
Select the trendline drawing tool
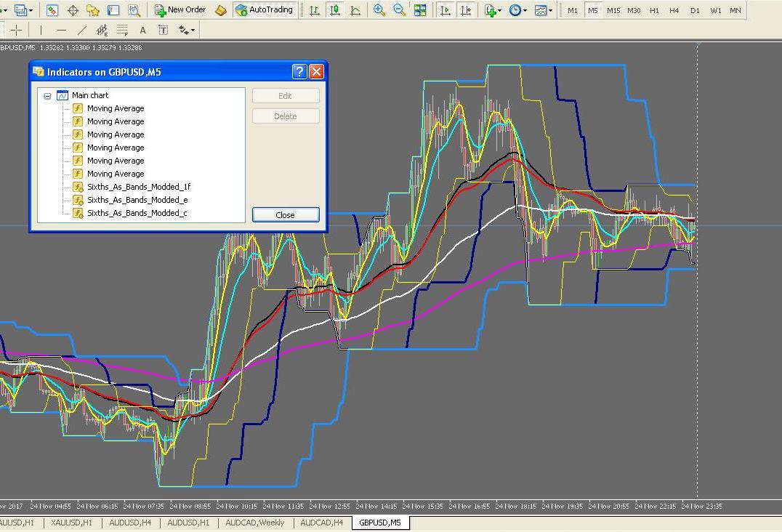(82, 31)
